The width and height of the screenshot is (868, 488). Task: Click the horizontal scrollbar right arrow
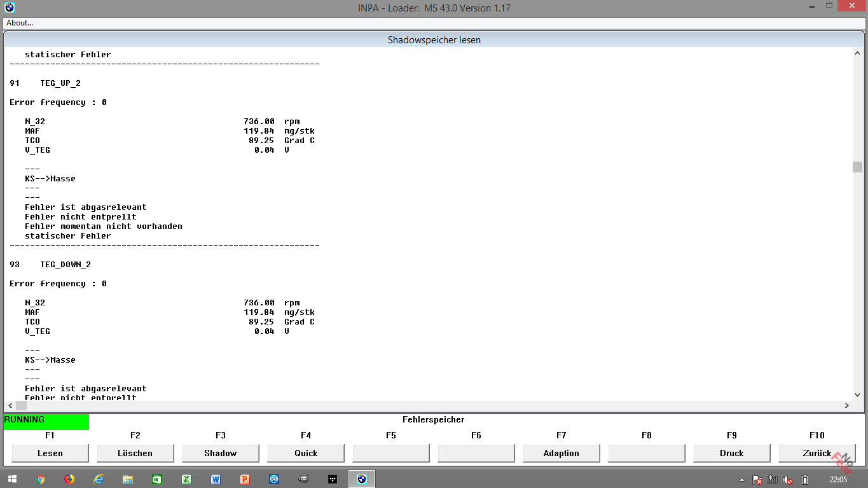pyautogui.click(x=847, y=405)
